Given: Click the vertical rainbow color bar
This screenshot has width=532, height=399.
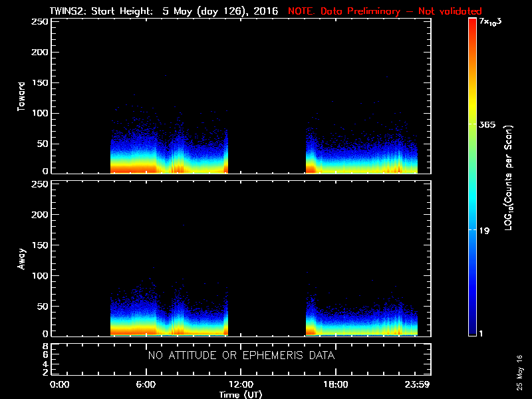Looking at the screenshot, I should tap(472, 177).
